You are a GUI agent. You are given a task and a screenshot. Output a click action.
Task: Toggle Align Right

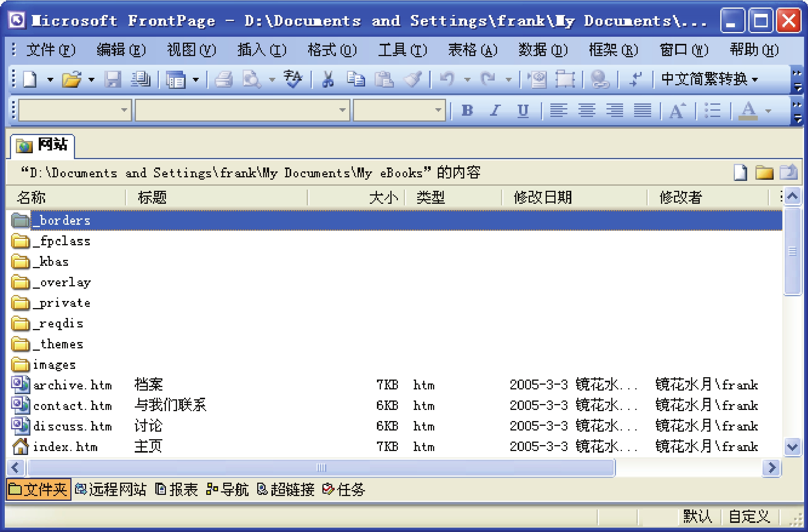click(x=615, y=111)
